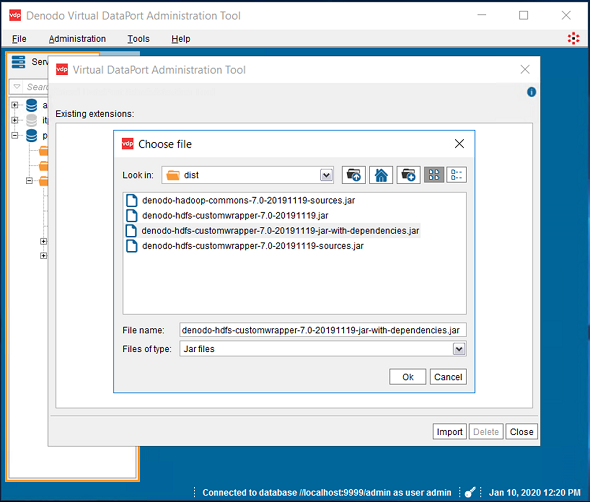Select denodo-hdfs-customwrapper-7.0-20191119-sources.jar

(252, 246)
